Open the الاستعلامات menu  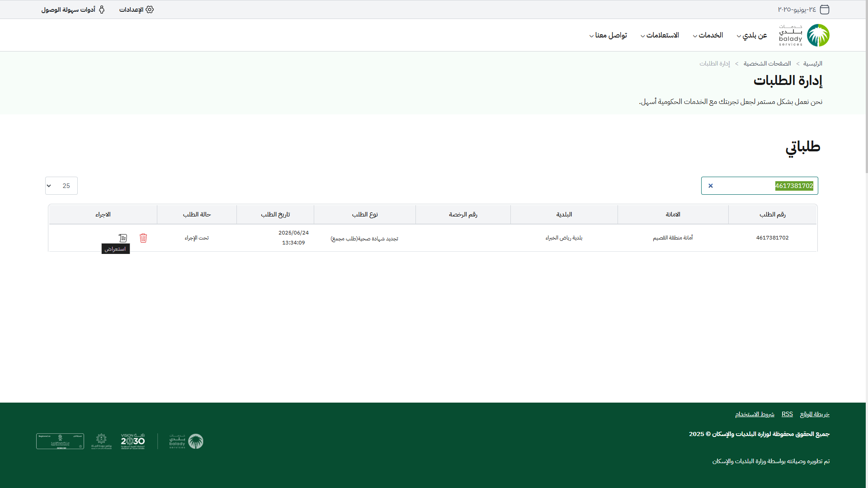click(x=660, y=35)
